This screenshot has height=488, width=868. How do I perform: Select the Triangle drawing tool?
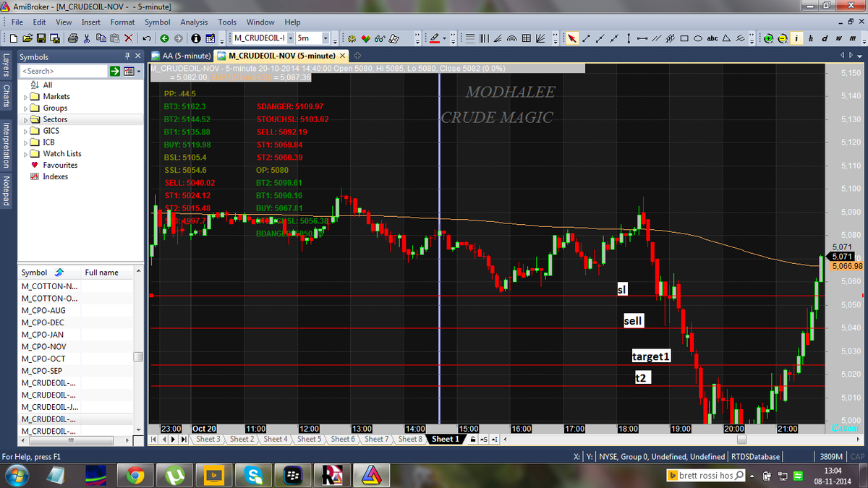tap(727, 38)
